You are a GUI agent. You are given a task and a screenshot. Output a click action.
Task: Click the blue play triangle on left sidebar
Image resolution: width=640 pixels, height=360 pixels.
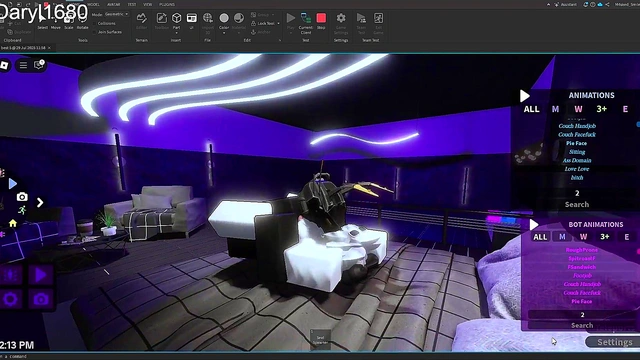click(13, 184)
